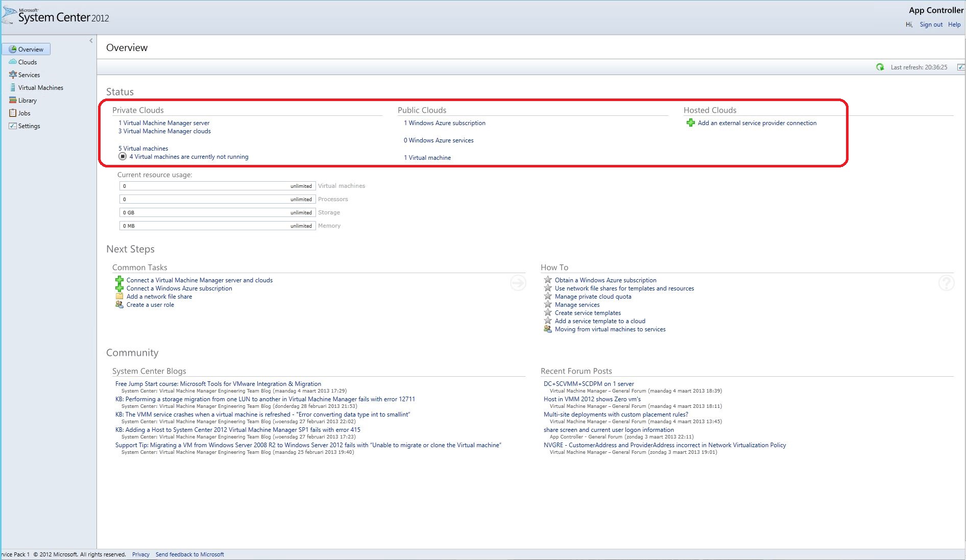Click the stopped-VM status icon
The width and height of the screenshot is (966, 560).
tap(123, 156)
